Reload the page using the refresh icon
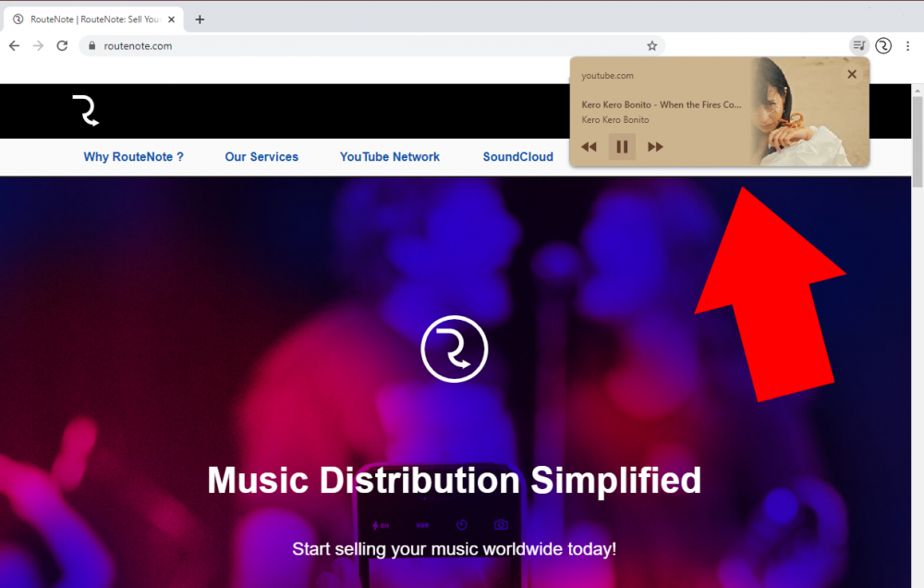The image size is (924, 588). 62,44
